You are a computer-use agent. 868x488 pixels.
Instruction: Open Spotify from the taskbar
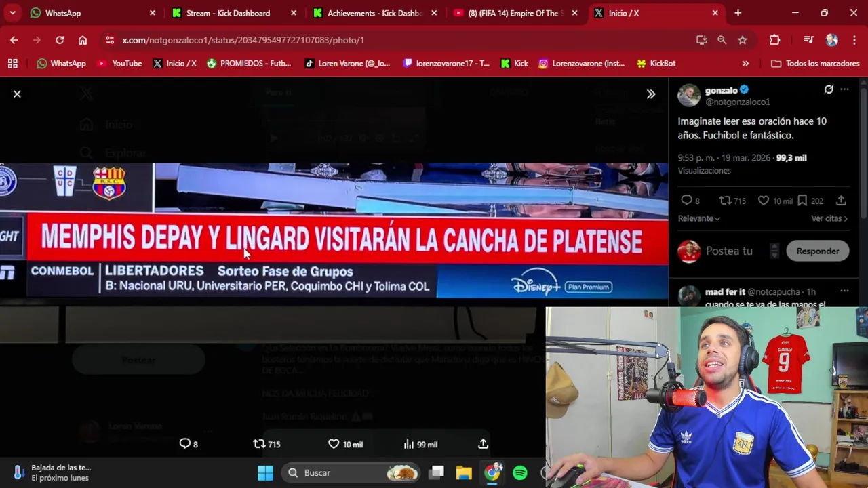(520, 472)
